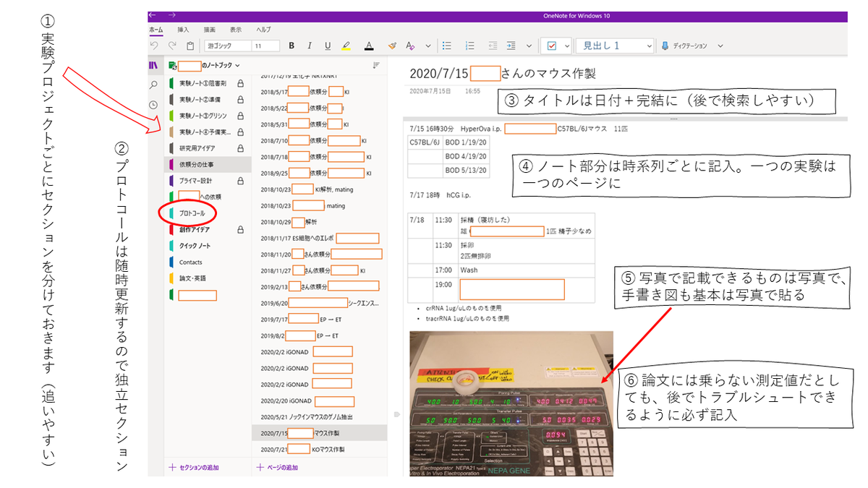Viewport: 868px width, 488px height.
Task: Toggle the notebook navigation pane icon
Action: [153, 65]
